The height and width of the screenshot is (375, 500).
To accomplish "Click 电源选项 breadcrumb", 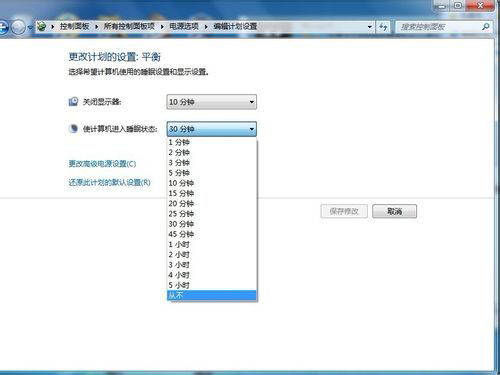I will (184, 26).
